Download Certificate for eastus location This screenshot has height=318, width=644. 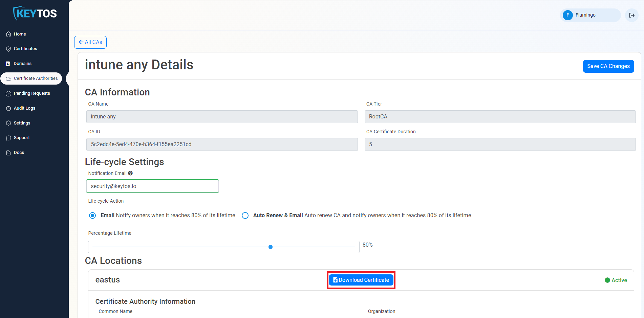click(x=361, y=280)
